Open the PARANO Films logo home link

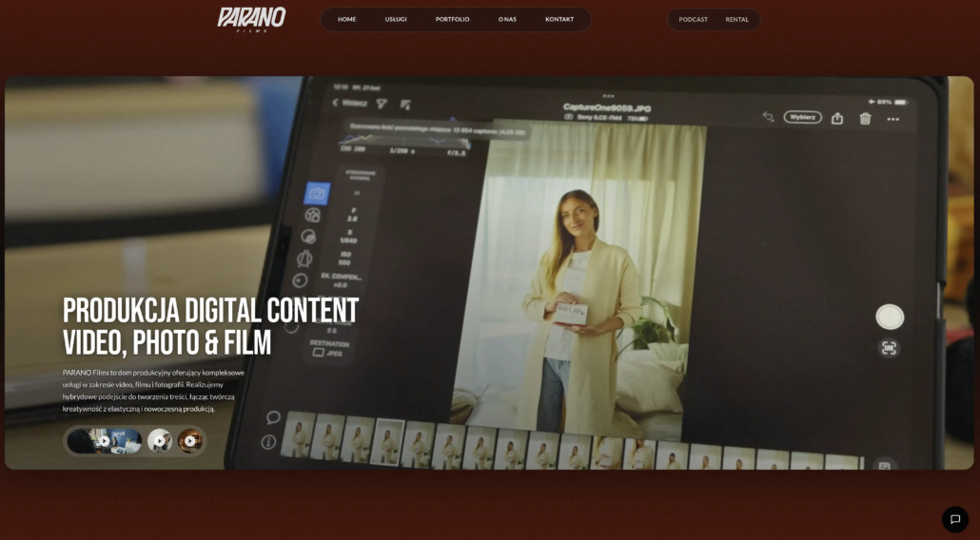coord(251,19)
